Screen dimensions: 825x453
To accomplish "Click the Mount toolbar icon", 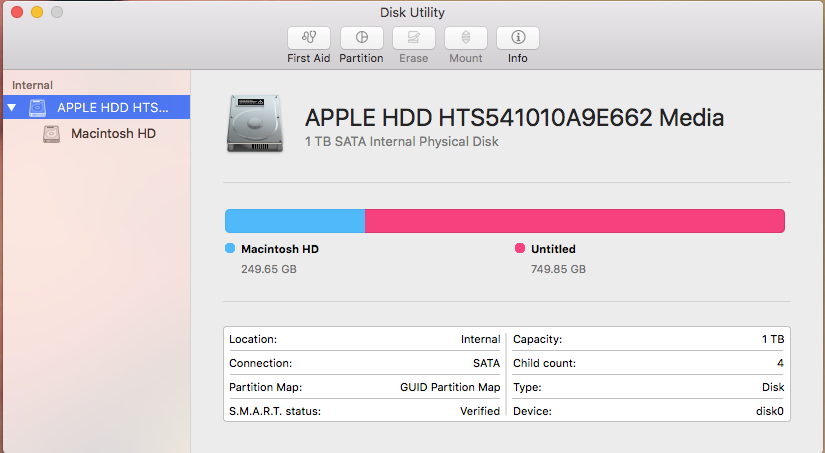I will coord(466,38).
